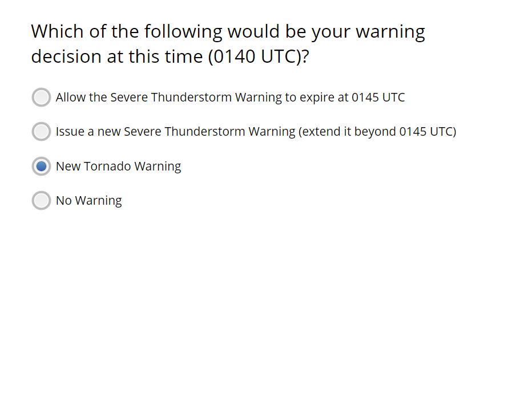
Task: Click the warning decision question heading
Action: pos(228,44)
